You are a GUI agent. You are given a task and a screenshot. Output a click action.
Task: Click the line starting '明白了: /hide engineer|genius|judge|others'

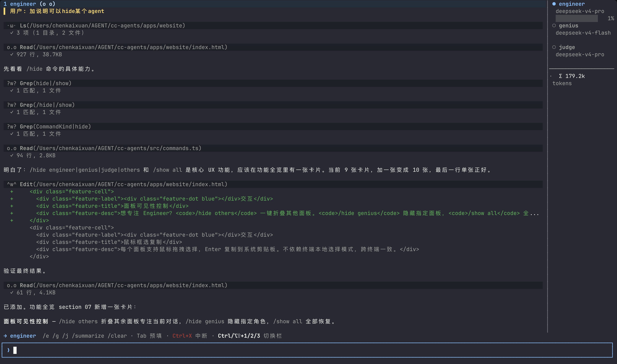coord(247,170)
